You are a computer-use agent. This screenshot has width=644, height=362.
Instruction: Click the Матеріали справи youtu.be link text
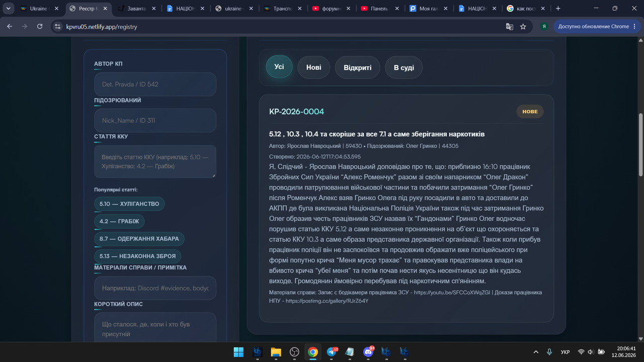(452, 292)
